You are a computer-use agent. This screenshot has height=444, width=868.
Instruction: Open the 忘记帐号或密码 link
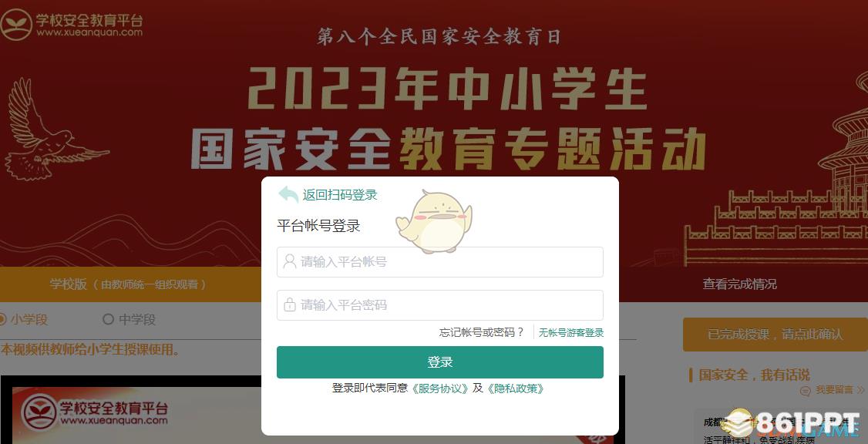pos(481,332)
